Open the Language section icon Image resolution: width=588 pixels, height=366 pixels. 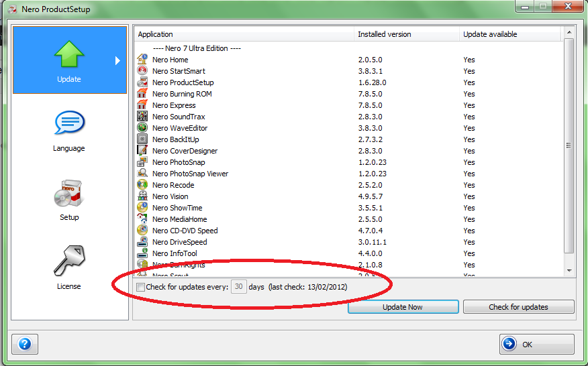tap(69, 123)
